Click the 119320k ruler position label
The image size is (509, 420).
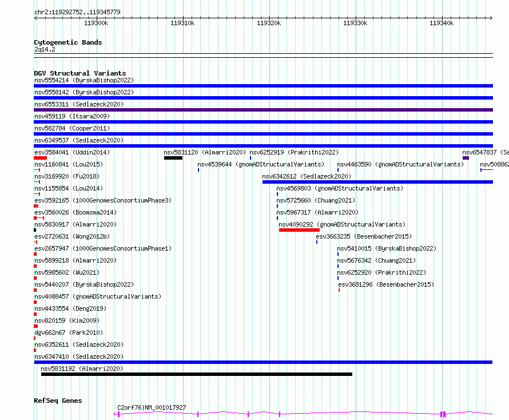click(269, 23)
